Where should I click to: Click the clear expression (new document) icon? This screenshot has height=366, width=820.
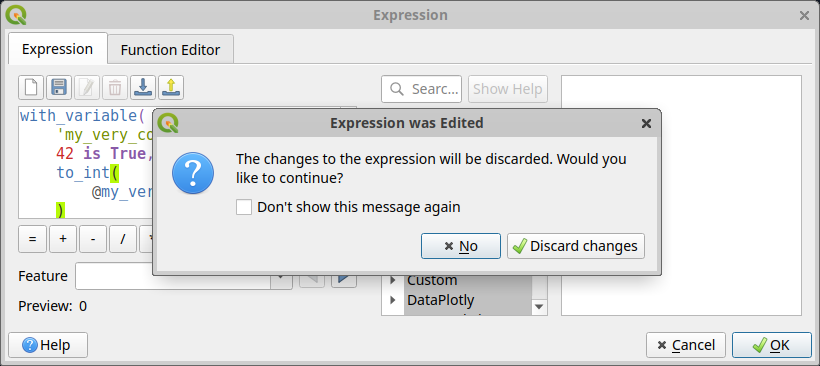(31, 87)
